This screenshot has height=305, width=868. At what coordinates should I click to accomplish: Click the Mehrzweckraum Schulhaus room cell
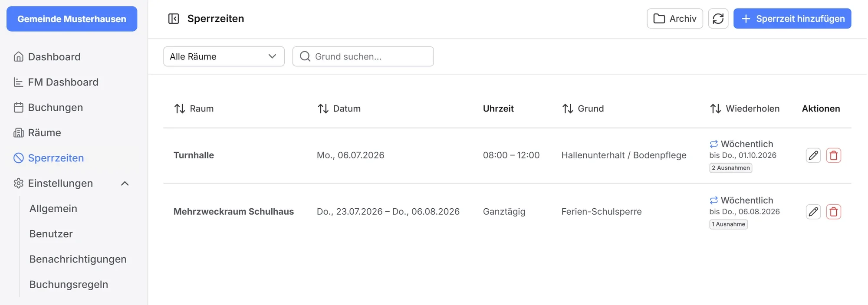tap(234, 212)
